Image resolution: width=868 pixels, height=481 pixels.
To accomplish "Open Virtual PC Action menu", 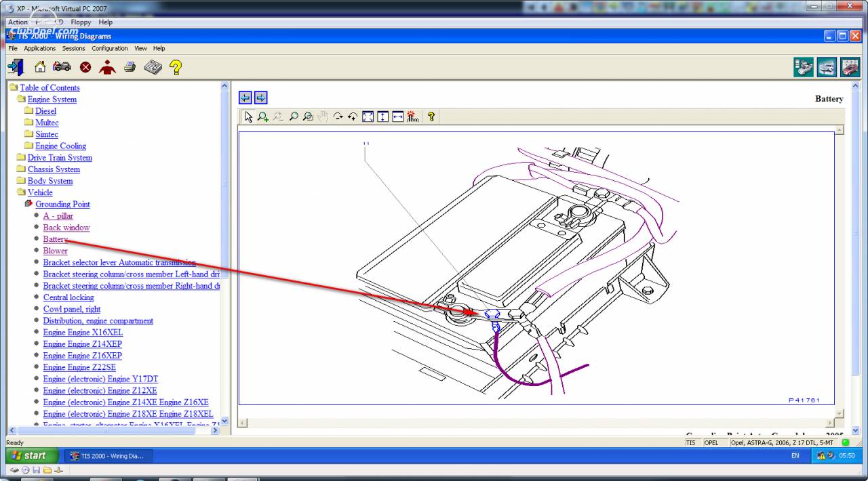I will point(18,22).
